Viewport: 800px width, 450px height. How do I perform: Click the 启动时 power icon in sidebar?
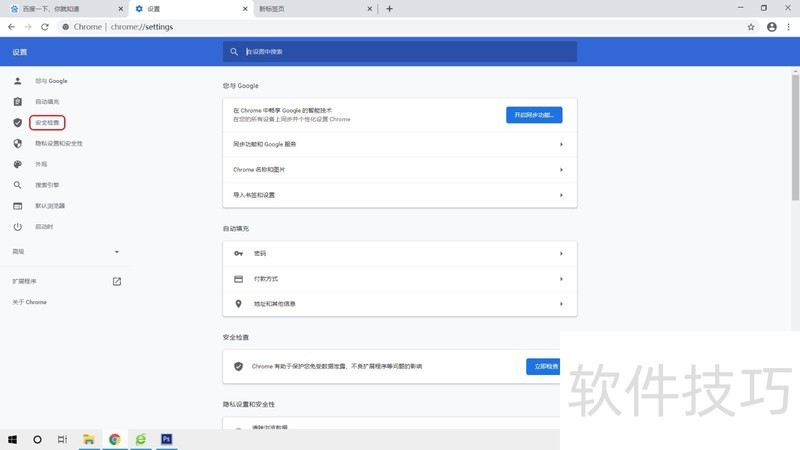pos(17,226)
